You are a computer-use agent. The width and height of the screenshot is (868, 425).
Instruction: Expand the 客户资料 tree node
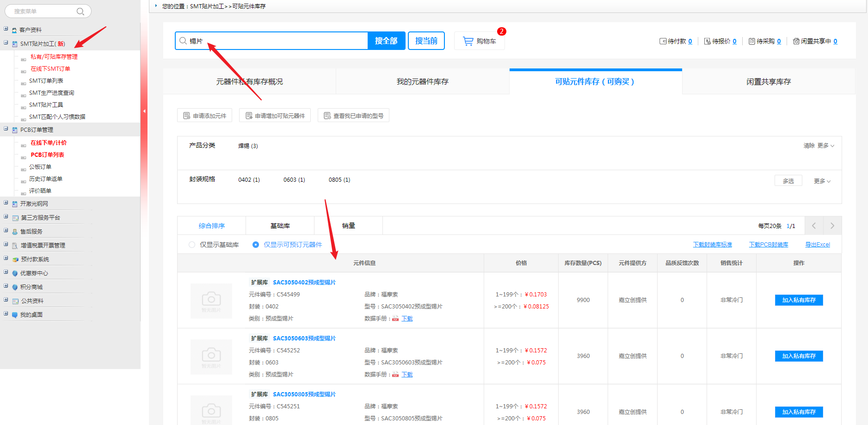(6, 29)
